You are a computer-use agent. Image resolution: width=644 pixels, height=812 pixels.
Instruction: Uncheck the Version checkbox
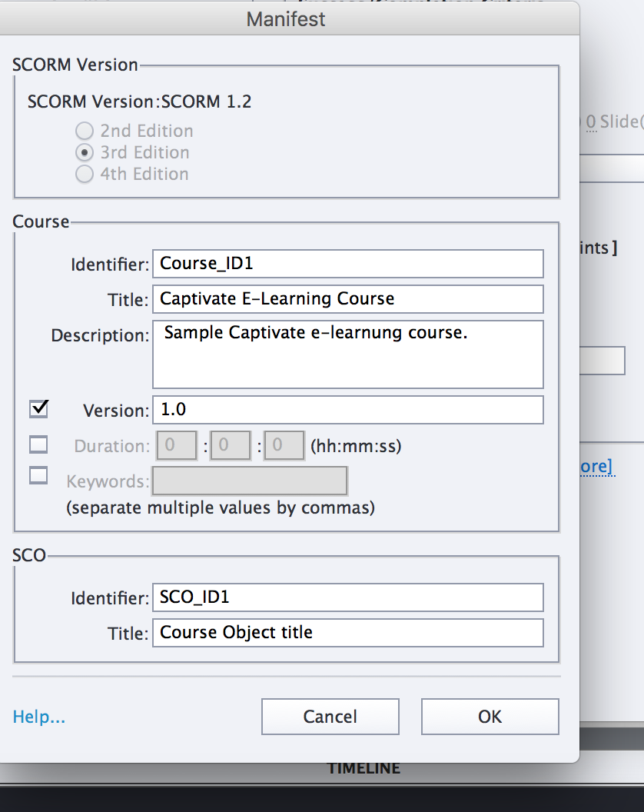tap(38, 408)
